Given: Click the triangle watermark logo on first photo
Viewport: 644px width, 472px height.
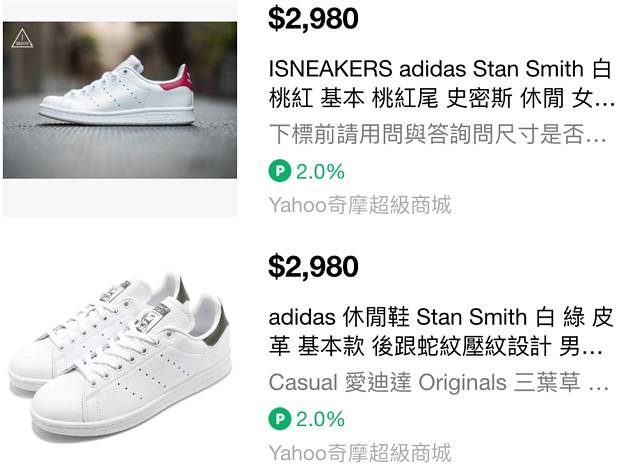Looking at the screenshot, I should click(x=22, y=38).
